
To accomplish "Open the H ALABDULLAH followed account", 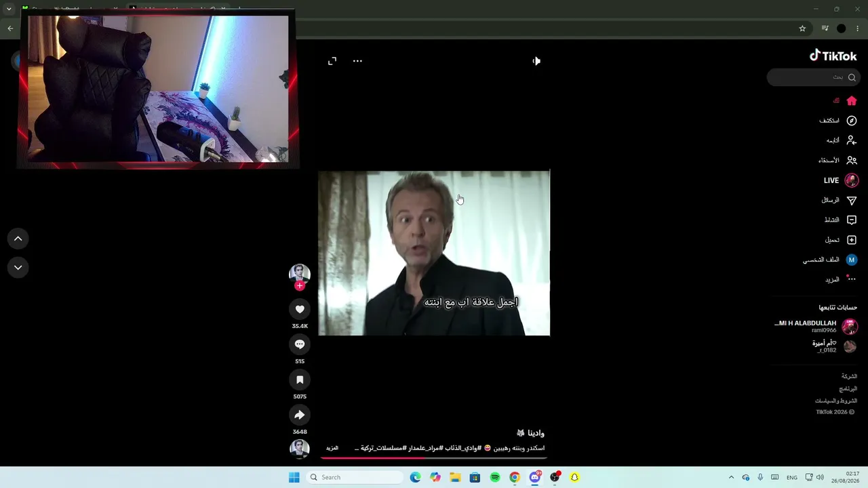I will [816, 327].
